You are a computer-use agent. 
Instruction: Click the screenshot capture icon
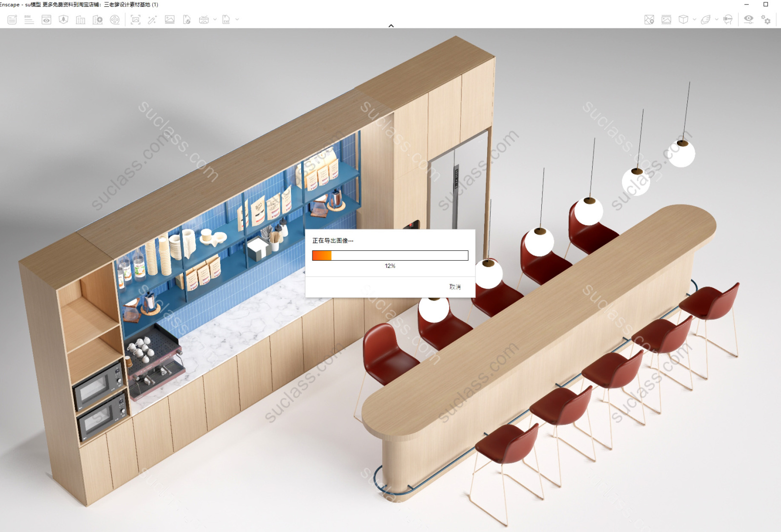coord(136,20)
